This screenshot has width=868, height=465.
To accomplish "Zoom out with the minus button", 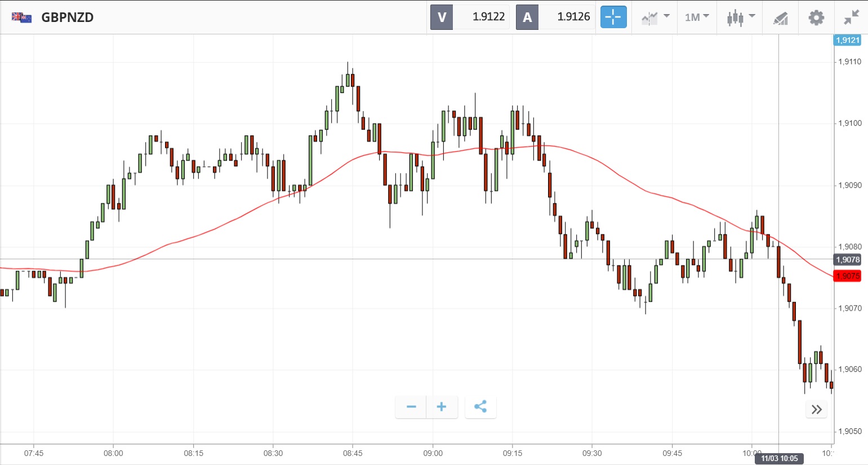I will (411, 407).
